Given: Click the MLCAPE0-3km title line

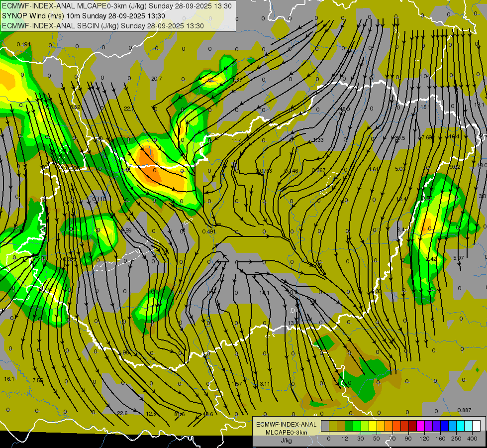Looking at the screenshot, I should [x=117, y=6].
